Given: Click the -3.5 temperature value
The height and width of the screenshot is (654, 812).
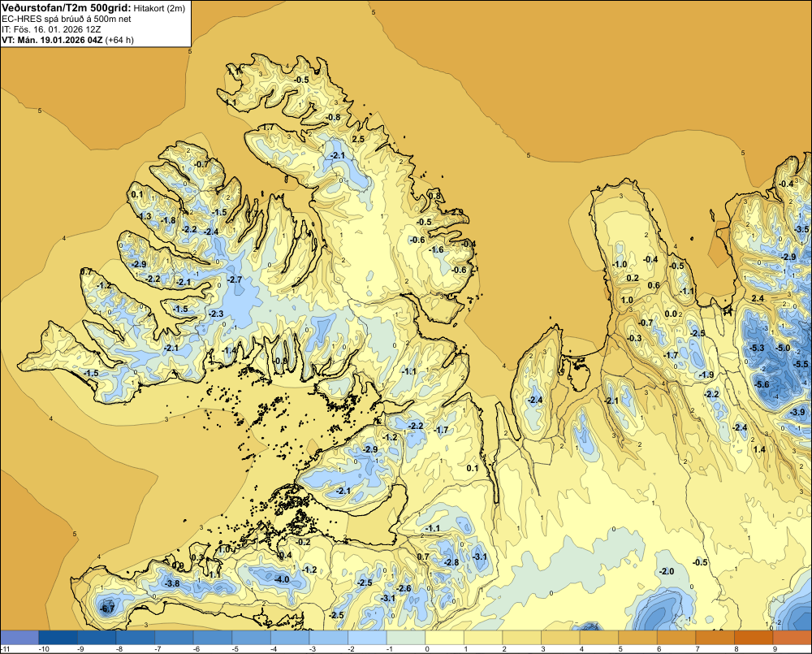Looking at the screenshot, I should pos(801,229).
